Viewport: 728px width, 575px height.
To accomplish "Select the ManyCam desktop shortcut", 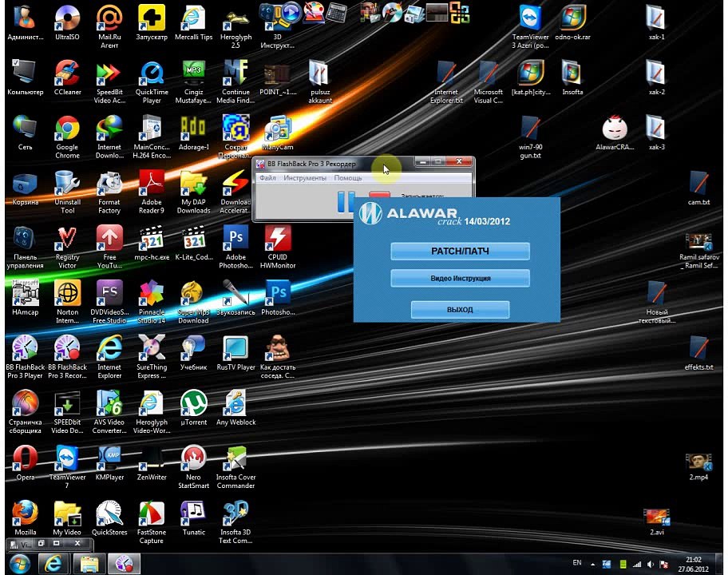I will point(278,133).
